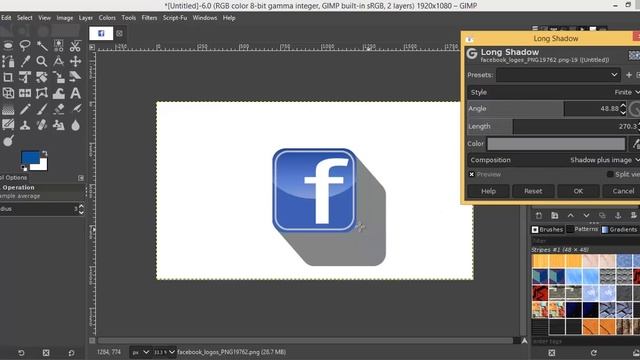This screenshot has height=360, width=640.
Task: Swap foreground and background colors
Action: tap(44, 153)
